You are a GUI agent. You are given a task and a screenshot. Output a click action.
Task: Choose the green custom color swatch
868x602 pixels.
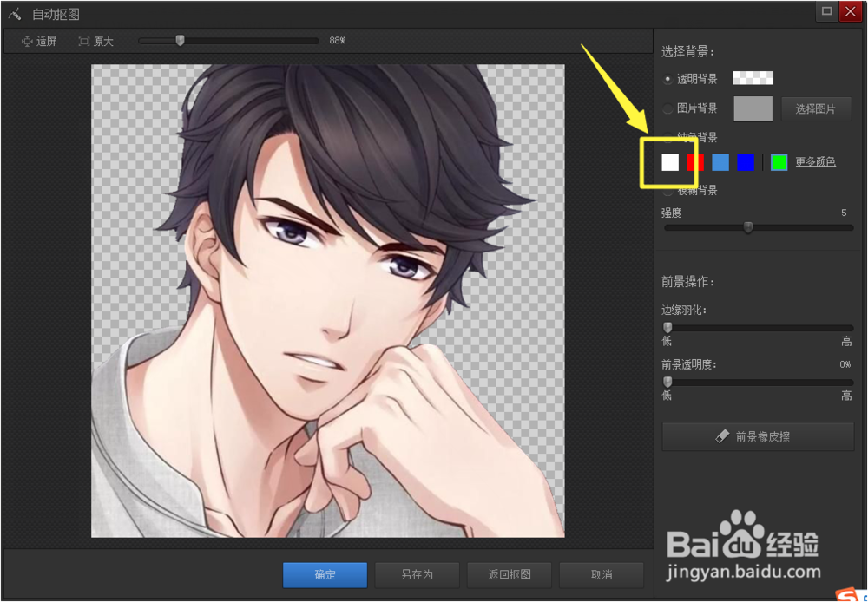[x=779, y=162]
